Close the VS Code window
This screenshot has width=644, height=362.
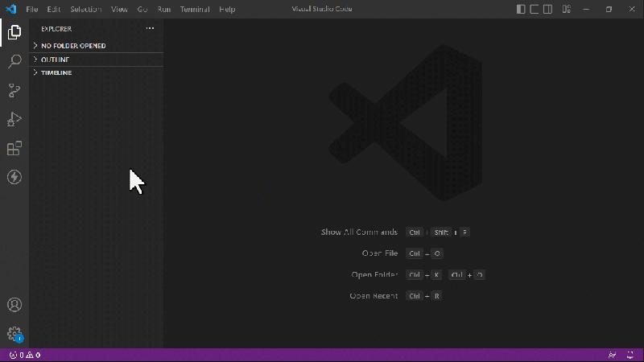[632, 9]
